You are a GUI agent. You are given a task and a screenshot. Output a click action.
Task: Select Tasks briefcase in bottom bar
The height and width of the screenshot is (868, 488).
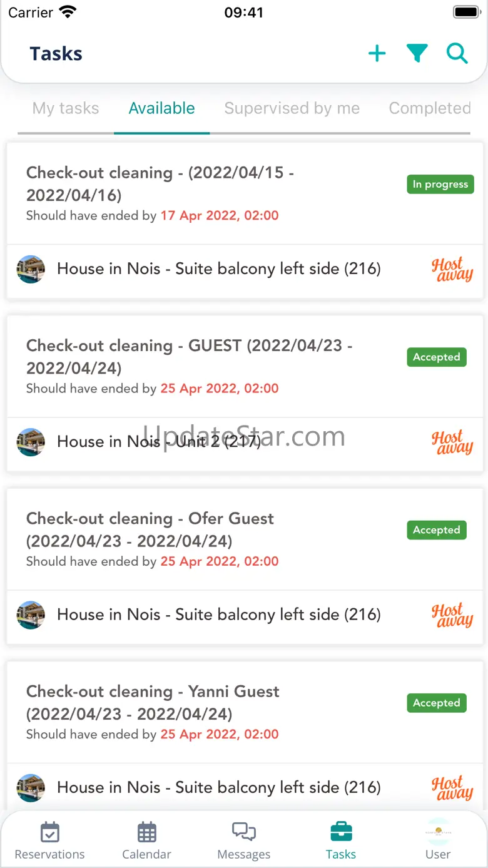point(341,841)
